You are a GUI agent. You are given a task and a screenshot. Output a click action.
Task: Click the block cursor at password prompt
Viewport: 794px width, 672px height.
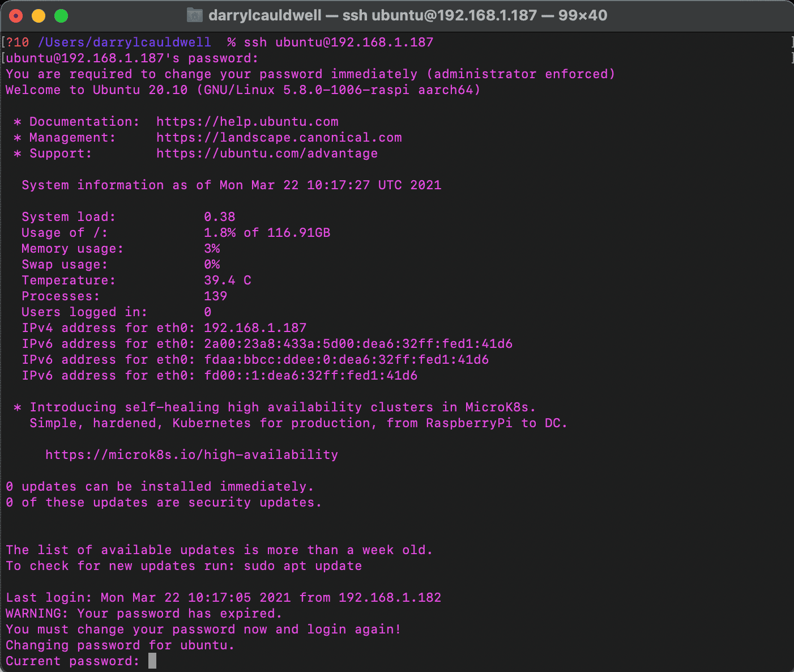(151, 660)
